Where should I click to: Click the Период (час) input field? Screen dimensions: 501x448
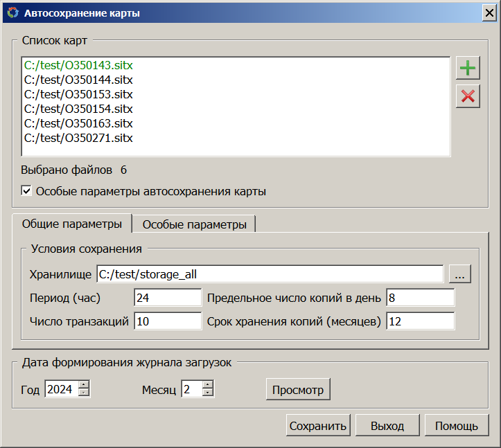(x=167, y=298)
